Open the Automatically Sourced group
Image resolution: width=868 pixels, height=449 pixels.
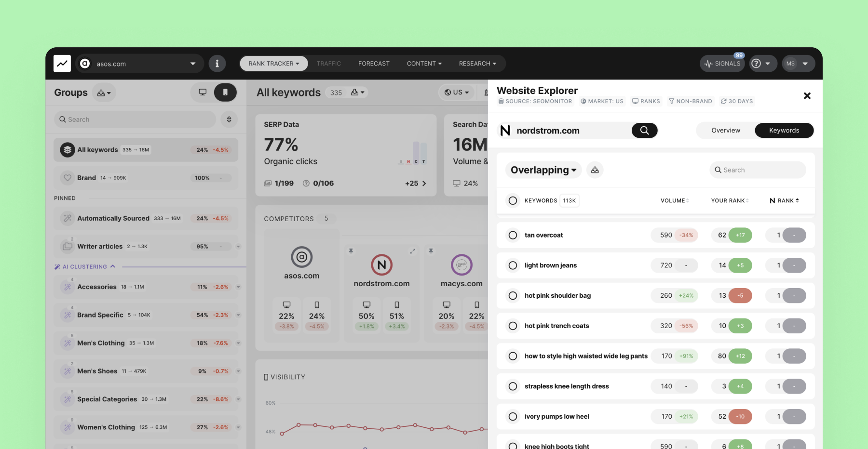click(x=146, y=218)
